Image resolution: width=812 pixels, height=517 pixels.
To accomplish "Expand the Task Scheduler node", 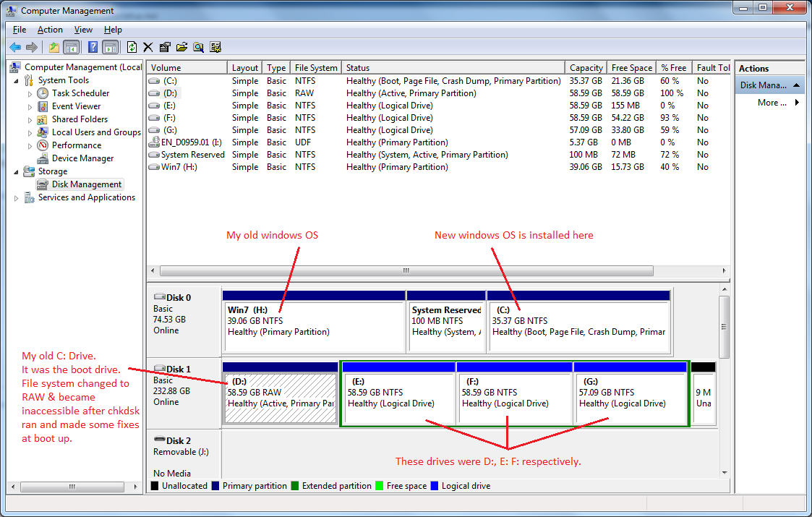I will pos(30,94).
